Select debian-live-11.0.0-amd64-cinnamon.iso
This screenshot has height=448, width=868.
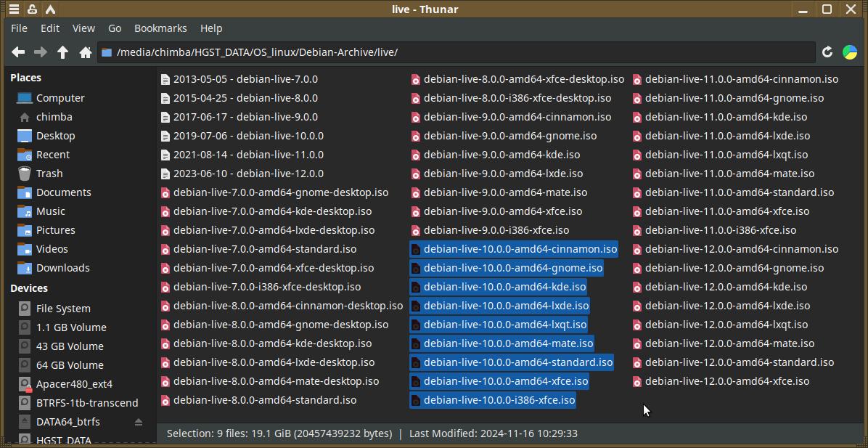(x=736, y=79)
